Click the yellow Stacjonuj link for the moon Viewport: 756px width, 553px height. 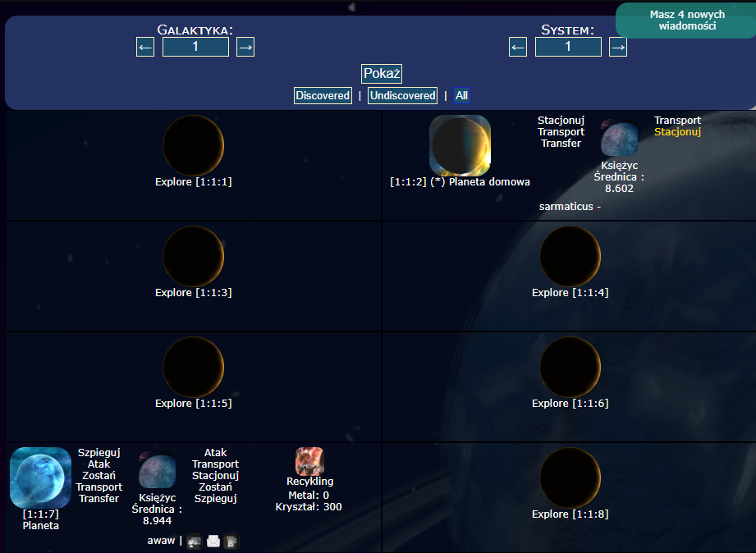[x=677, y=131]
